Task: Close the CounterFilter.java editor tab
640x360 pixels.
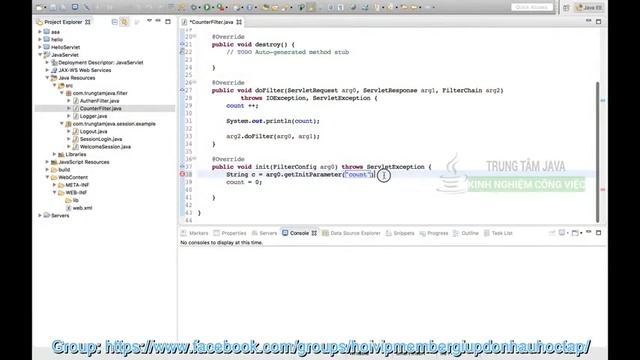Action: click(239, 22)
